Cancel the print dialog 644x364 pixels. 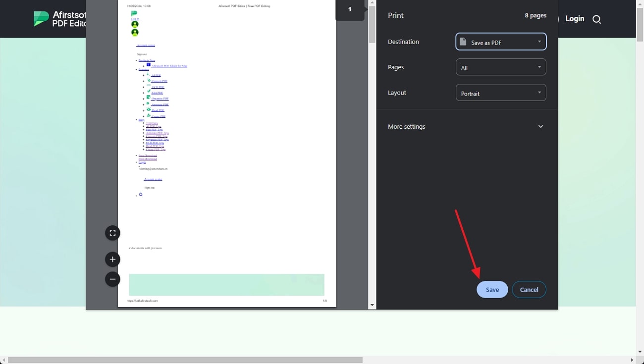pyautogui.click(x=529, y=290)
